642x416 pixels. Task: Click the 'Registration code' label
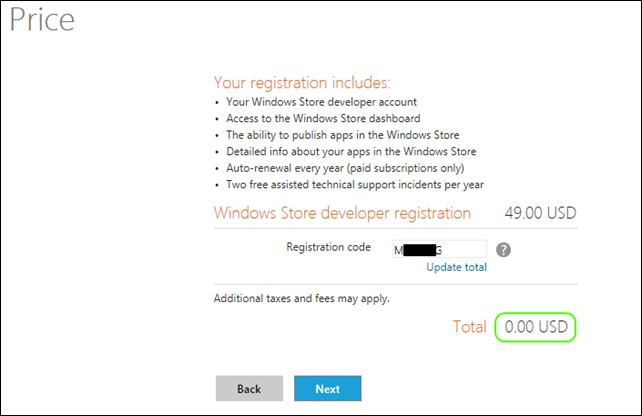pos(329,247)
